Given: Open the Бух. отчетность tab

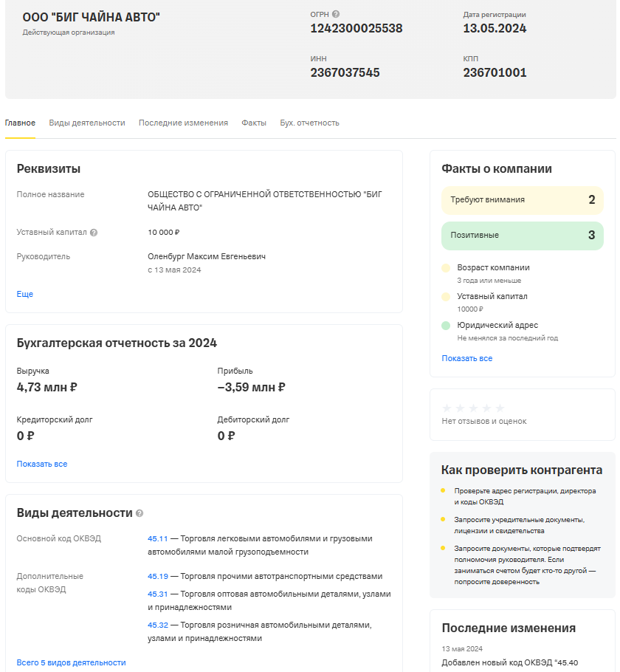Looking at the screenshot, I should tap(309, 123).
